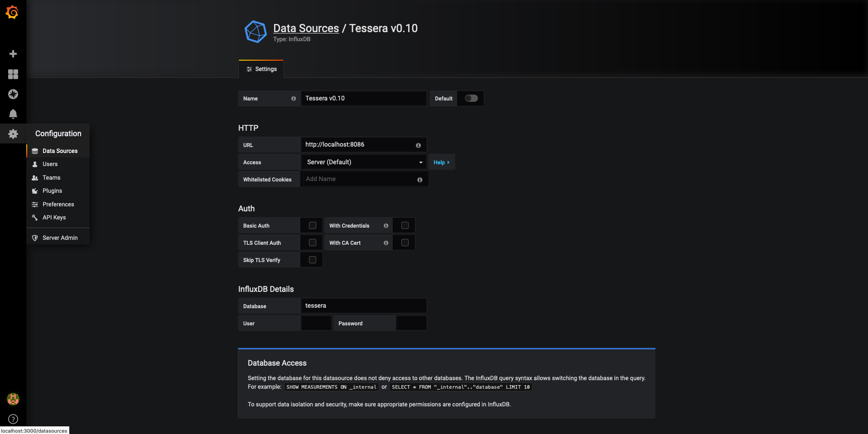The height and width of the screenshot is (434, 868).
Task: Open Data Sources in Configuration menu
Action: point(58,151)
